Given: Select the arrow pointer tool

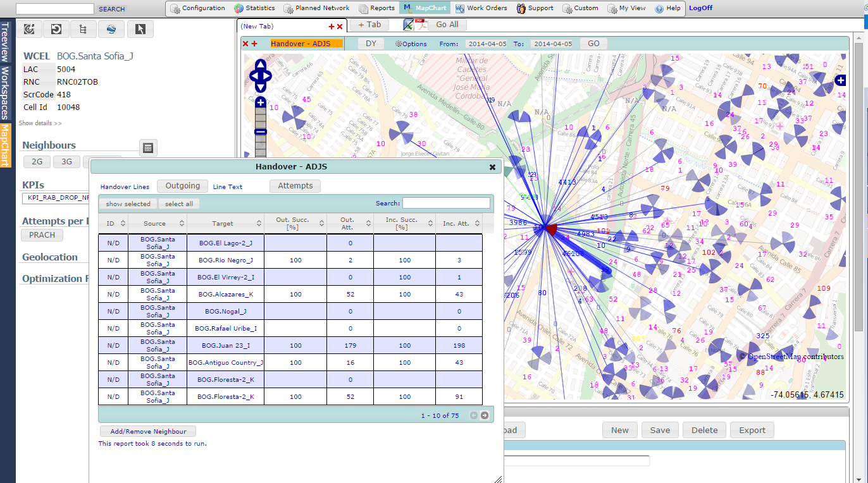Looking at the screenshot, I should pos(140,29).
